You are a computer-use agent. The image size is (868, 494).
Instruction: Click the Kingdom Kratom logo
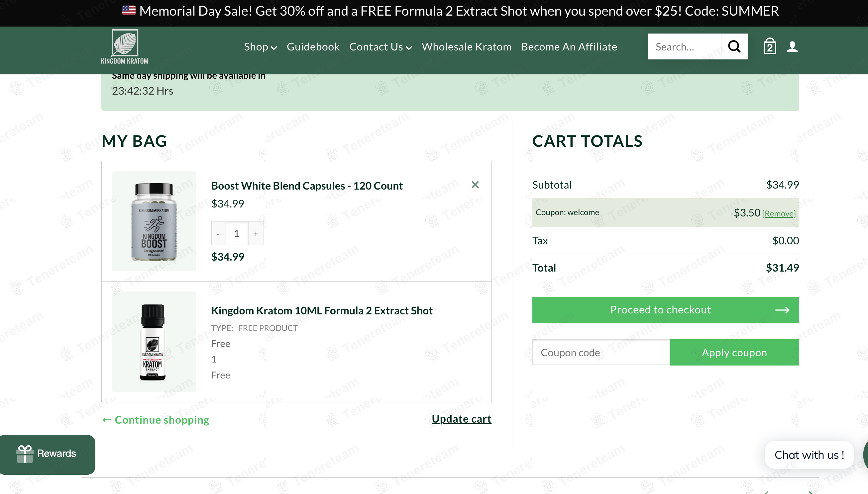(x=125, y=47)
